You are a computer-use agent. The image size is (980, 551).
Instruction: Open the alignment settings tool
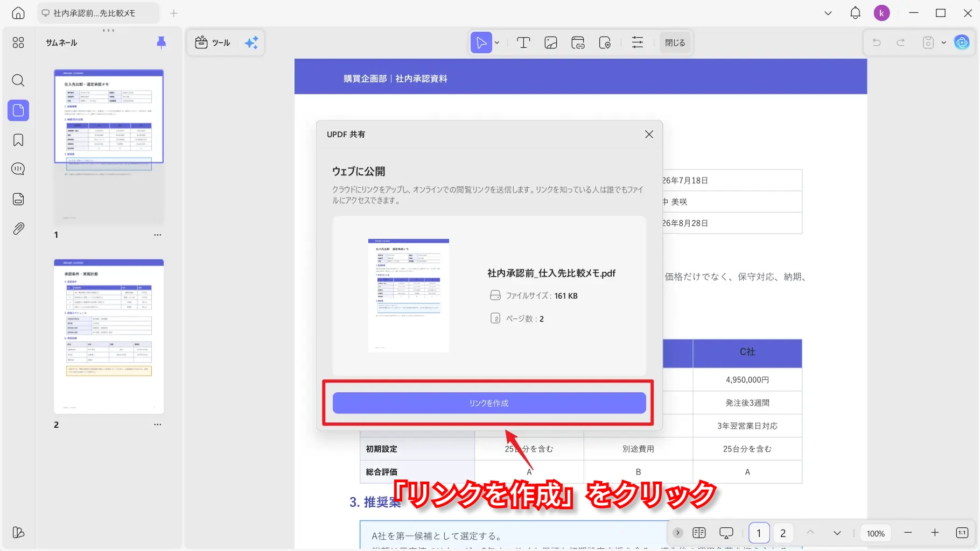click(638, 43)
